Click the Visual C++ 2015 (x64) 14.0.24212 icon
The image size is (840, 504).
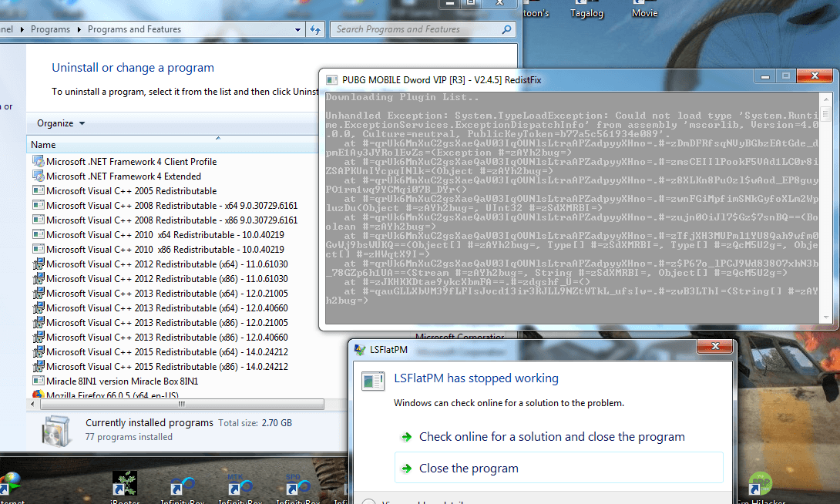[x=38, y=351]
